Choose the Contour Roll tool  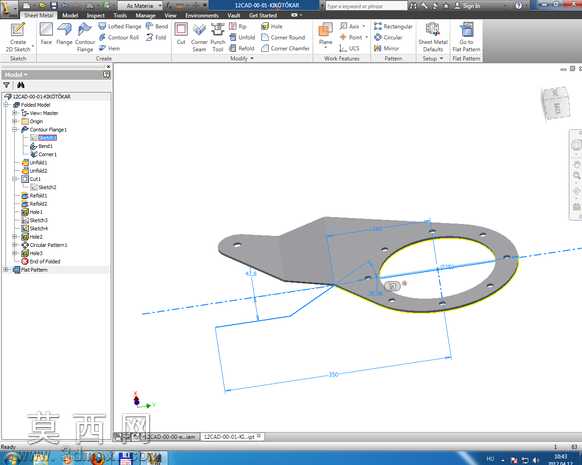(x=119, y=37)
